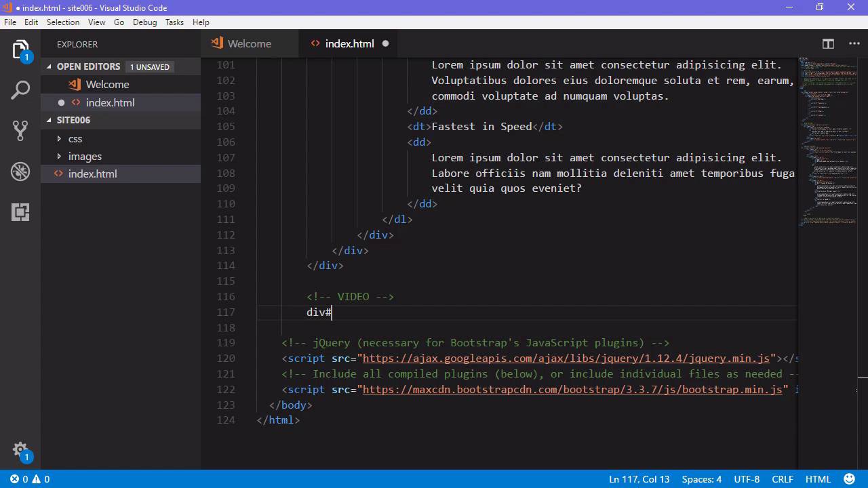Open the editor more actions ellipsis
This screenshot has width=868, height=488.
point(854,44)
